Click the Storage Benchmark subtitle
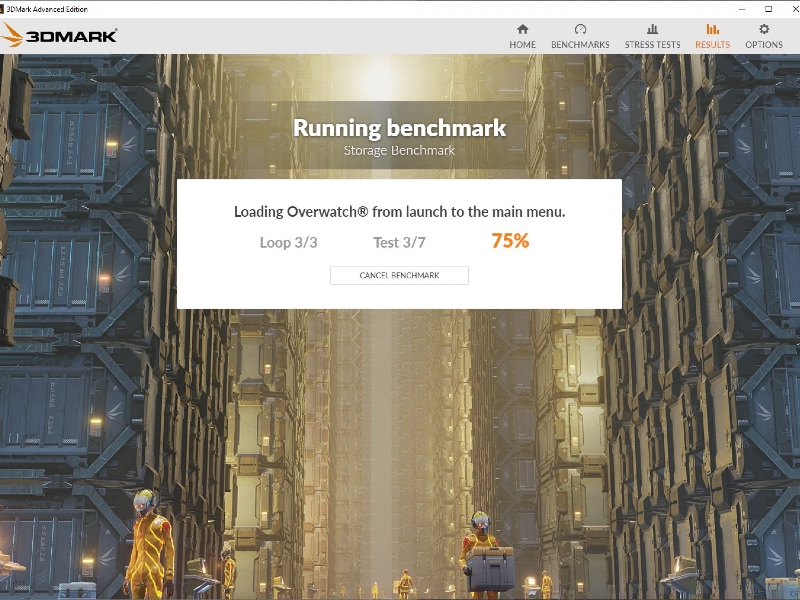The width and height of the screenshot is (800, 600). point(398,149)
